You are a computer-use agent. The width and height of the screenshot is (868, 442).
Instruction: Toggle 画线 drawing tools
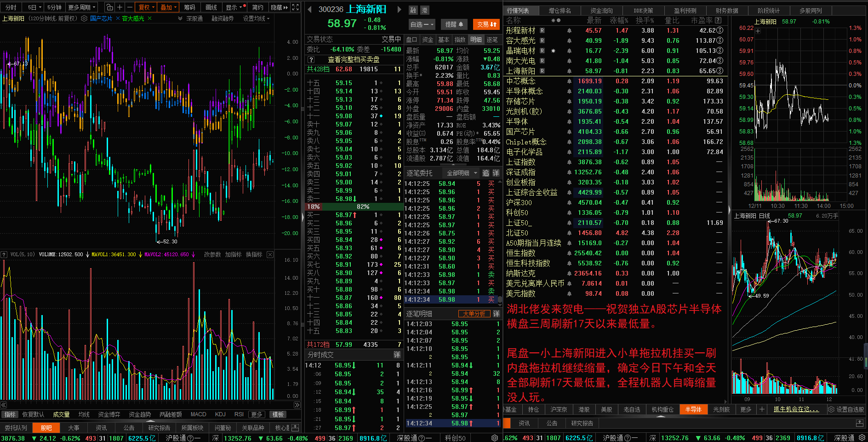click(x=211, y=7)
